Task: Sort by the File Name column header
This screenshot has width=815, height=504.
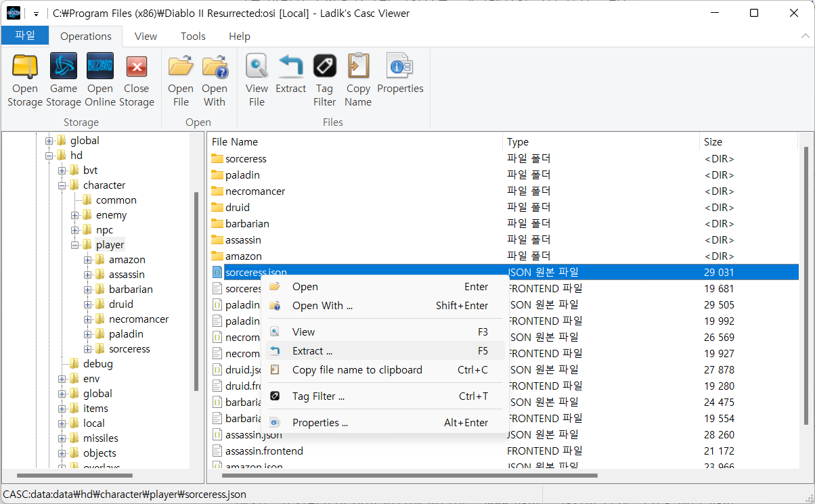Action: (x=355, y=142)
